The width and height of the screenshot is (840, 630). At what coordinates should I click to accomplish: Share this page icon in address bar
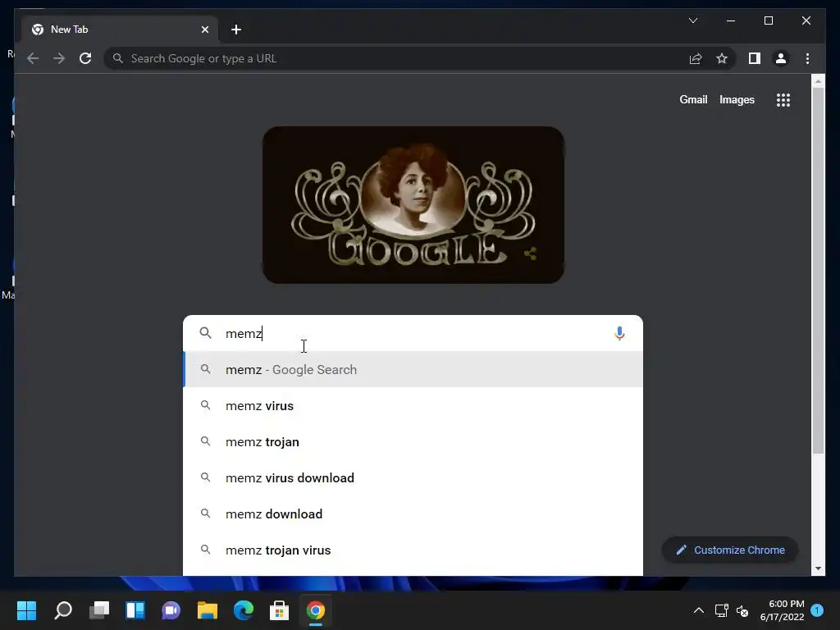tap(696, 58)
